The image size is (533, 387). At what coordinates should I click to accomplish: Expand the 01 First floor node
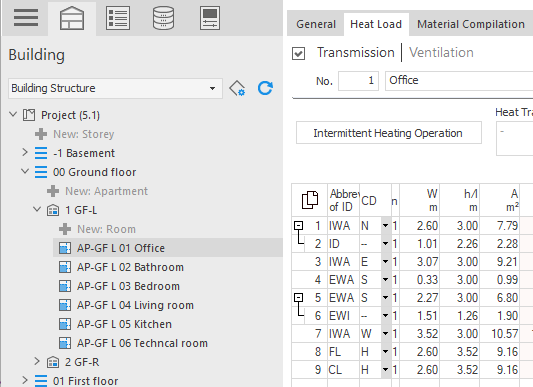point(25,380)
